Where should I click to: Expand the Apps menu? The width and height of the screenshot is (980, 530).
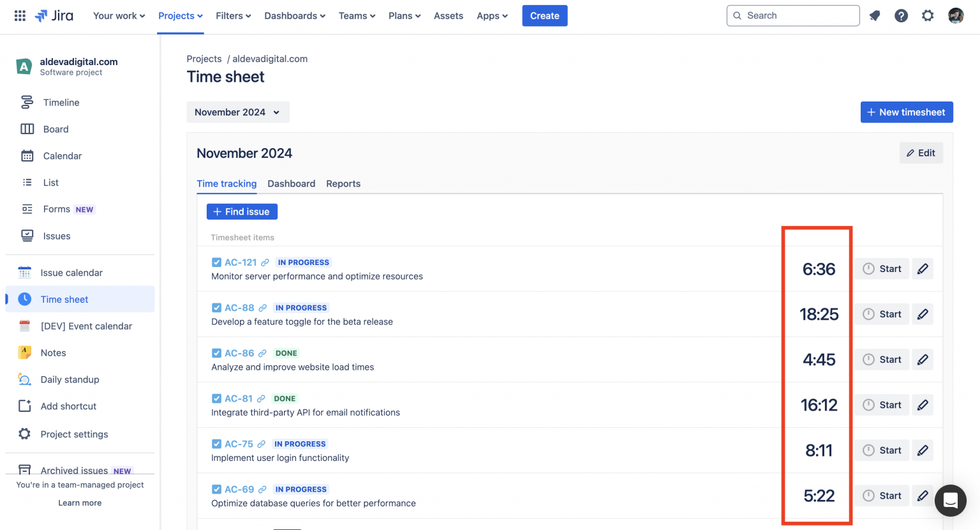click(x=493, y=16)
